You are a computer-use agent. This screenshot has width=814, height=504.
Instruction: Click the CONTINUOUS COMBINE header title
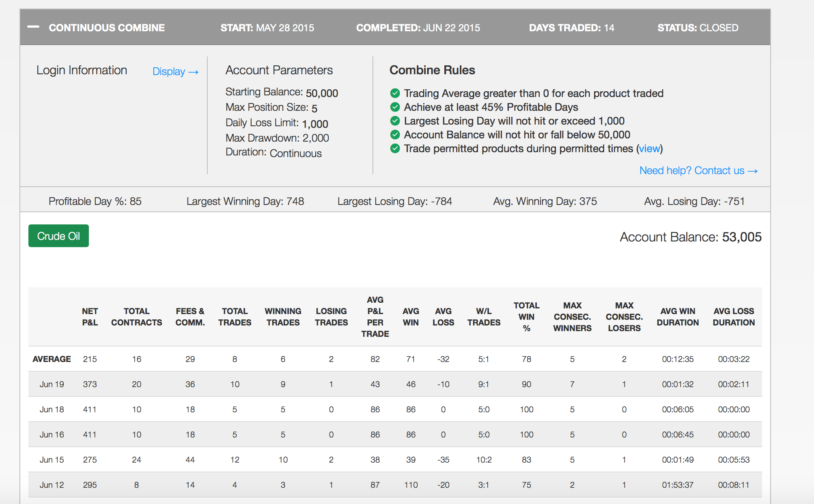107,28
